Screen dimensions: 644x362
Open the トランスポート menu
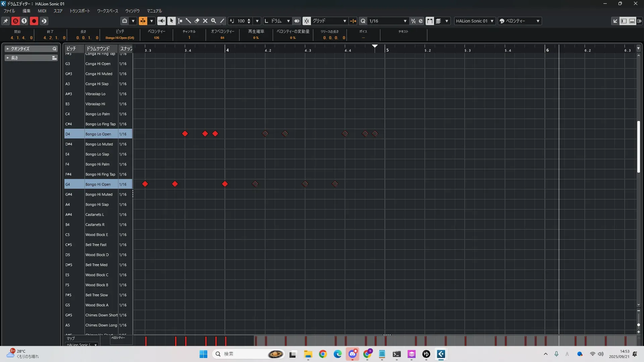(80, 11)
